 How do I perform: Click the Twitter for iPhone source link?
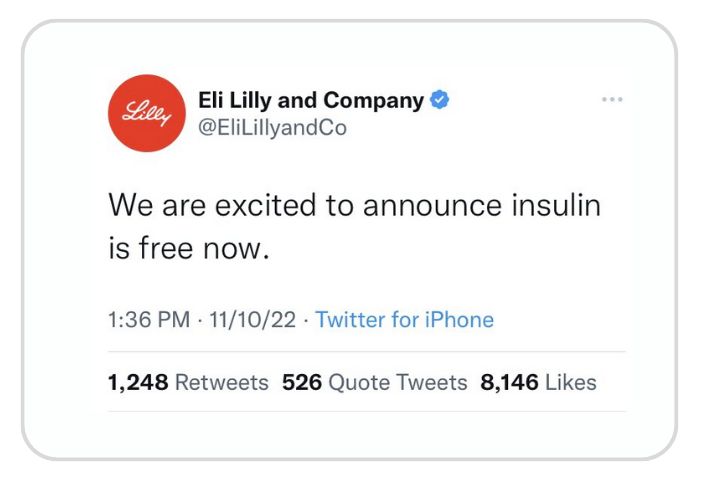[405, 320]
